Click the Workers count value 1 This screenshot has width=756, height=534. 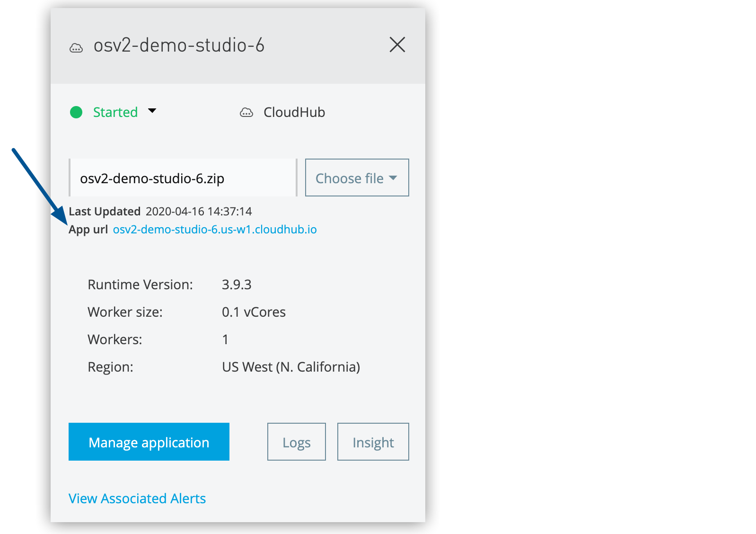(x=225, y=339)
